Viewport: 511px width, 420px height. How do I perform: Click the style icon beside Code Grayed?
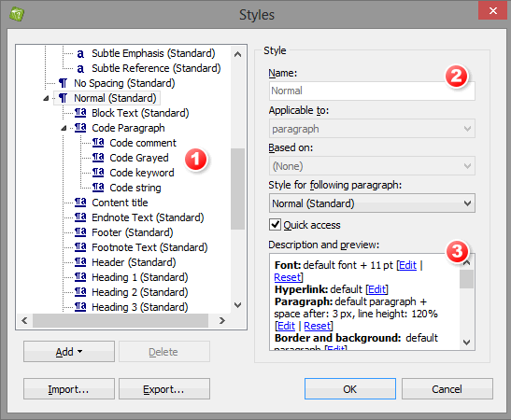pos(98,158)
